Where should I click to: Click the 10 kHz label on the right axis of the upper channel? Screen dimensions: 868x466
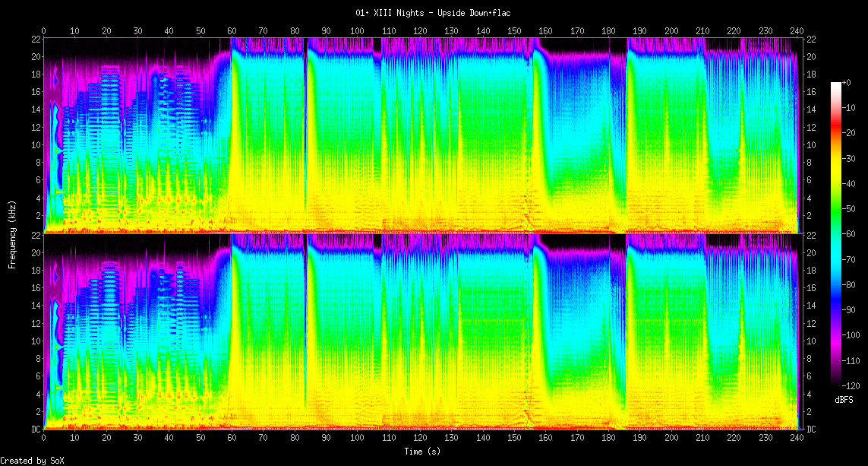pos(811,144)
